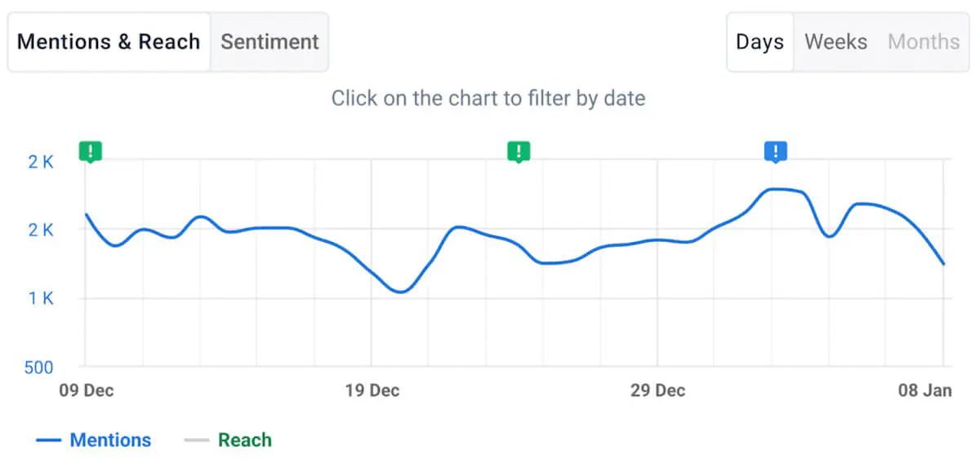Click the green alert icon above 09 Dec
The height and width of the screenshot is (465, 980).
[91, 151]
